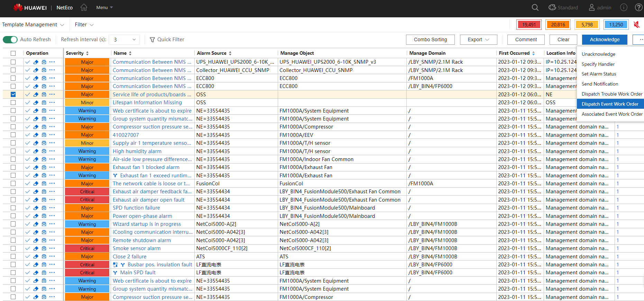Click the muted alarm sound icon
Image resolution: width=644 pixels, height=301 pixels.
pyautogui.click(x=636, y=25)
